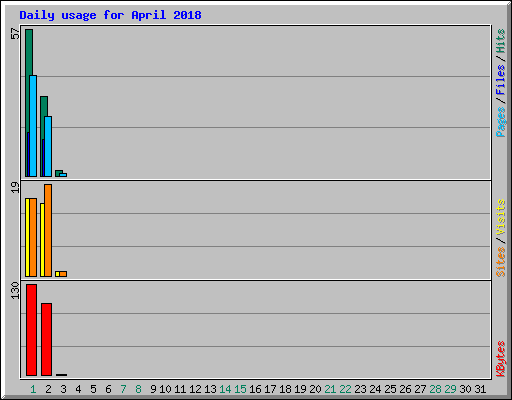Click the day '25' axis label
Viewport: 512px width, 400px height.
(x=390, y=389)
